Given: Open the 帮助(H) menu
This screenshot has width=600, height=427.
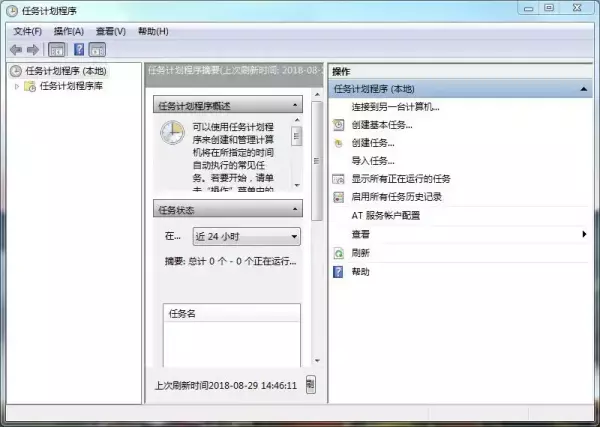Looking at the screenshot, I should click(x=153, y=31).
